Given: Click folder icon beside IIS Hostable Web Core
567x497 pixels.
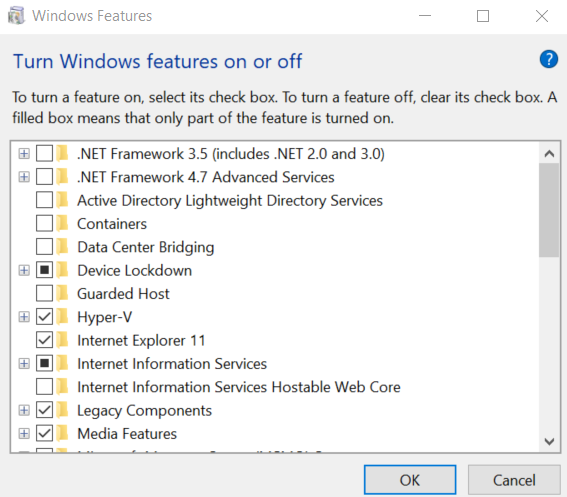Looking at the screenshot, I should (x=63, y=387).
